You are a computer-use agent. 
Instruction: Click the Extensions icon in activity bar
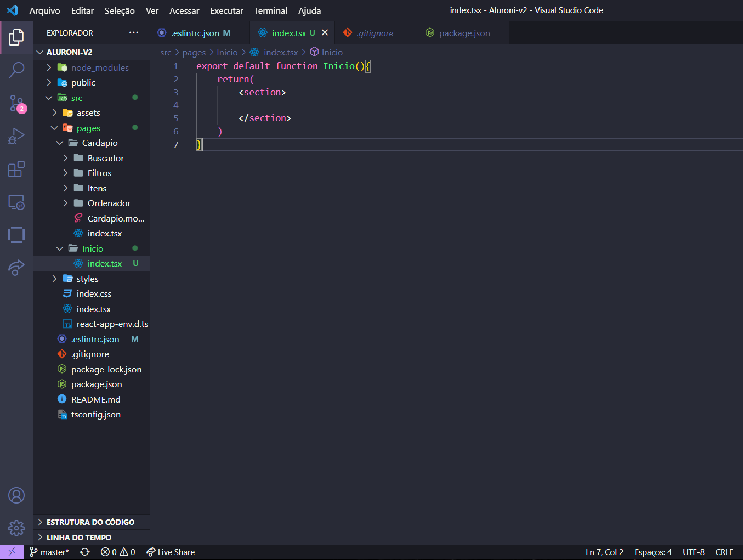pos(16,169)
